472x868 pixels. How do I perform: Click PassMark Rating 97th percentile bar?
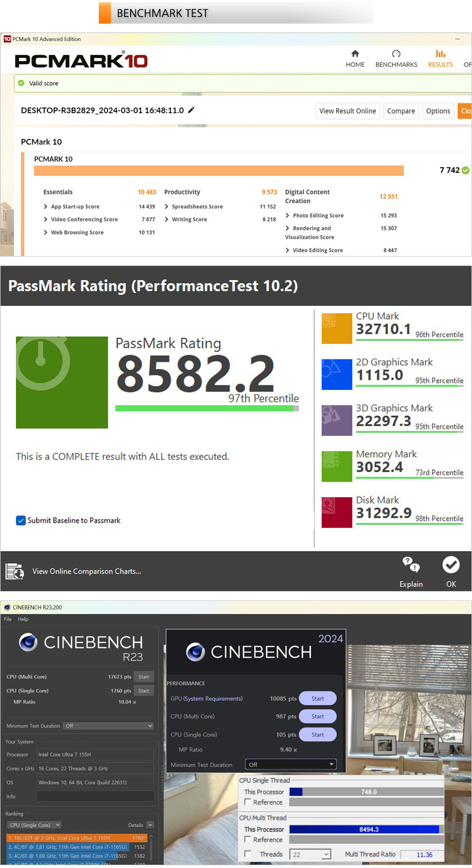pyautogui.click(x=207, y=409)
